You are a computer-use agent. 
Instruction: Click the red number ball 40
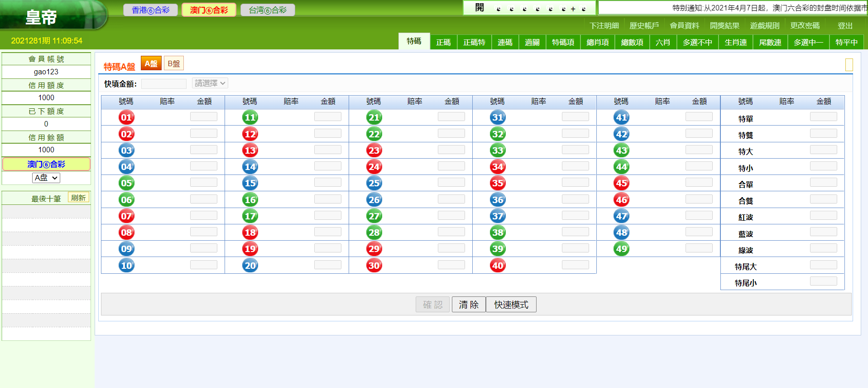point(498,266)
